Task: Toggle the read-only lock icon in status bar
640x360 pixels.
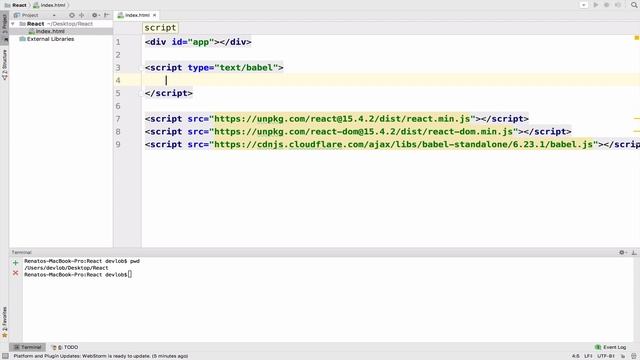Action: [623, 356]
